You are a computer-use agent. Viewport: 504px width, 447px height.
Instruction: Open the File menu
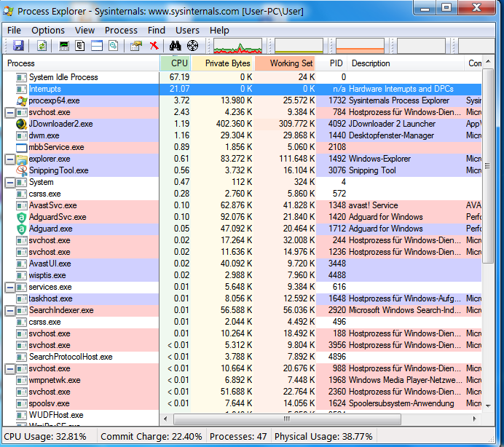pos(14,30)
